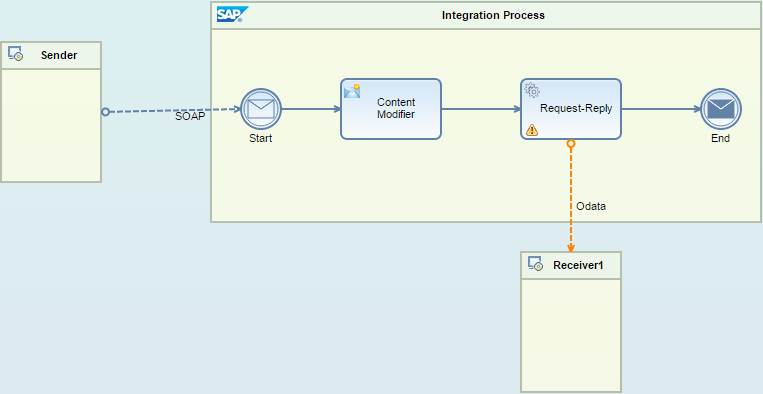Select the Integration Process title bar

click(487, 16)
